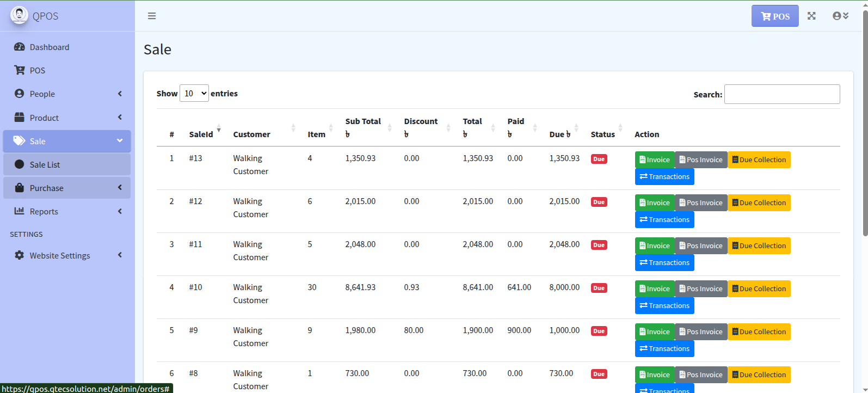The height and width of the screenshot is (393, 868).
Task: Click the Website Settings gear icon
Action: point(20,255)
